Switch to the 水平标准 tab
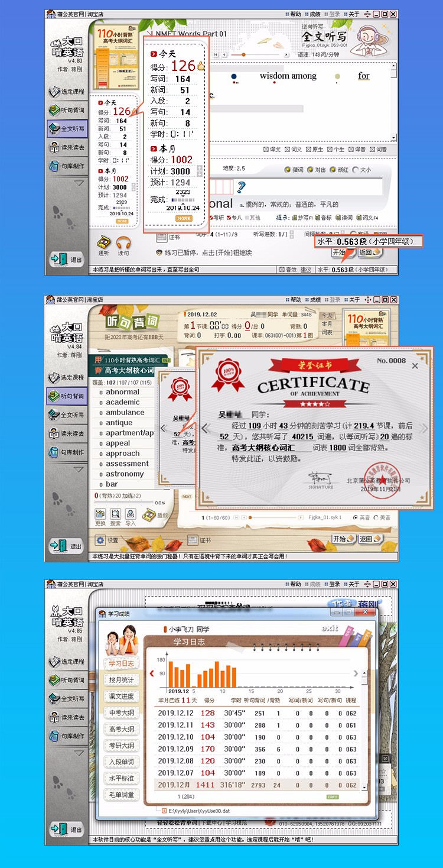This screenshot has height=868, width=443. [122, 778]
